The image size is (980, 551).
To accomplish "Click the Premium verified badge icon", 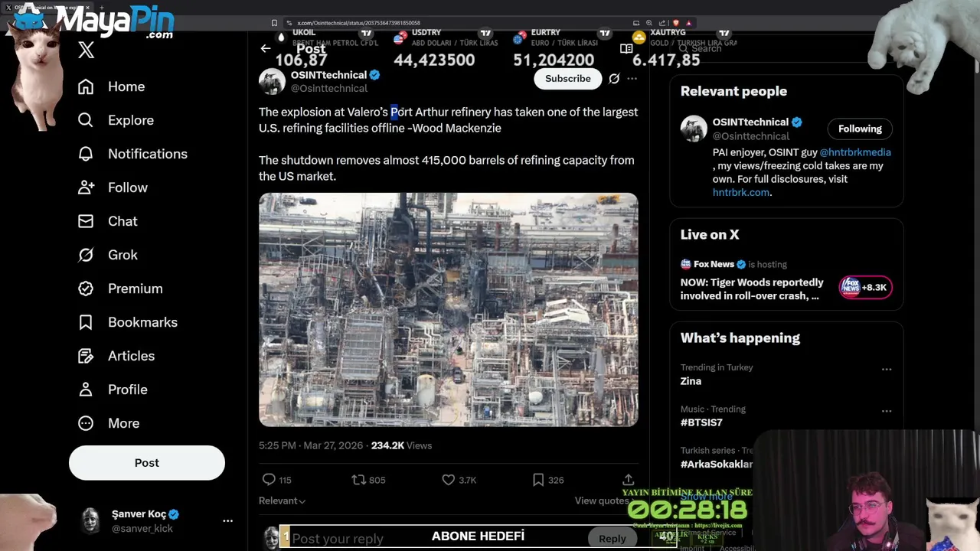I will coord(86,289).
